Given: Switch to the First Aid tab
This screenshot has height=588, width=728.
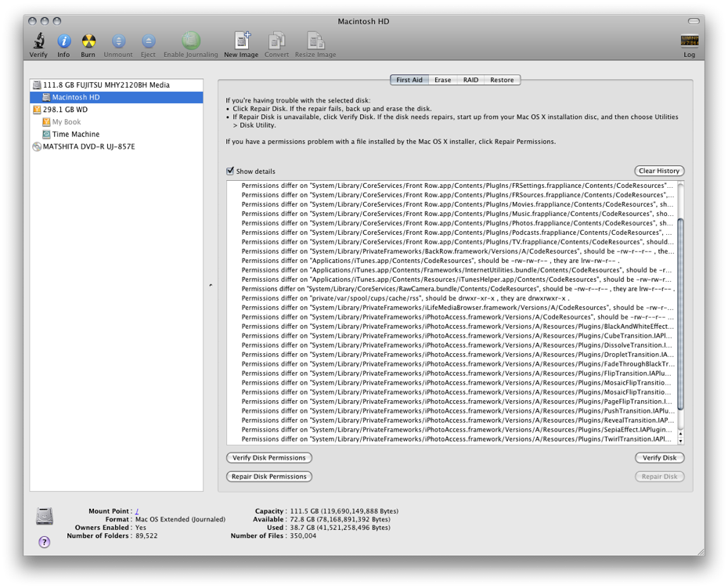Looking at the screenshot, I should coord(409,80).
